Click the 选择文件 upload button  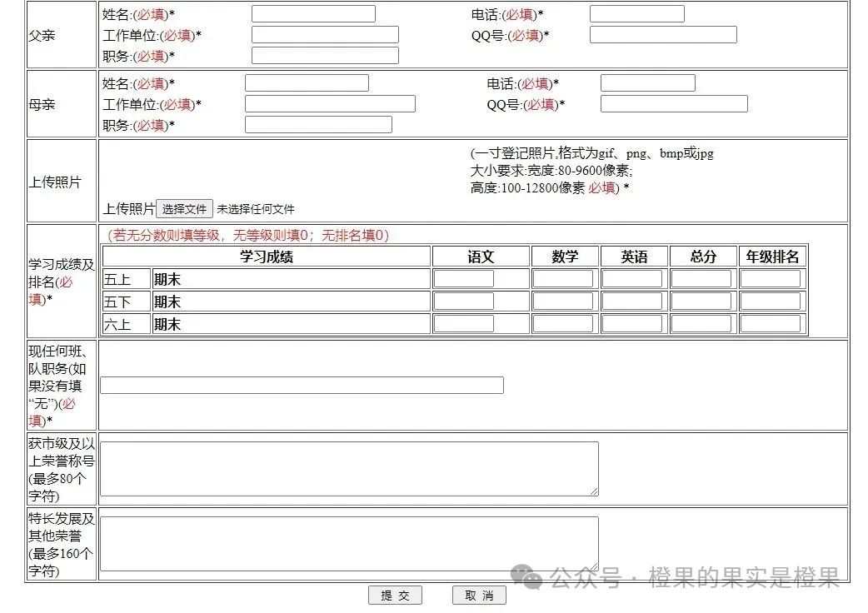(x=184, y=209)
